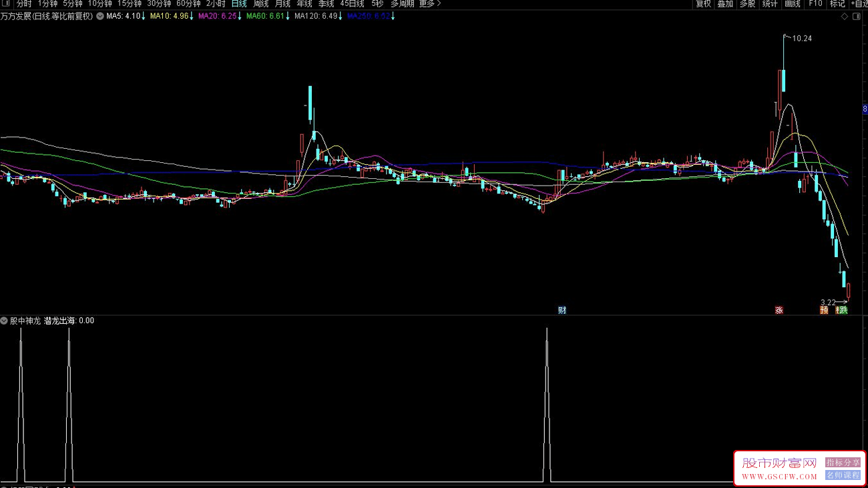Image resolution: width=868 pixels, height=488 pixels.
Task: Click the 万方发展 stock title
Action: coord(47,16)
